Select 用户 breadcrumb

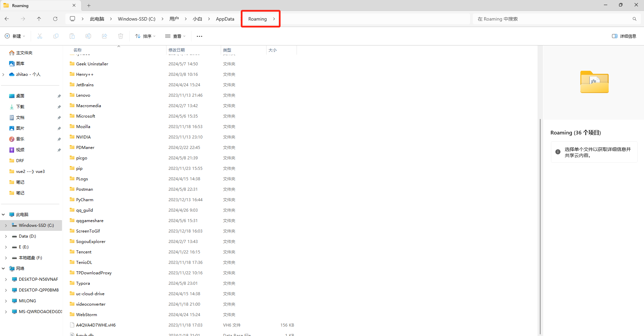174,19
